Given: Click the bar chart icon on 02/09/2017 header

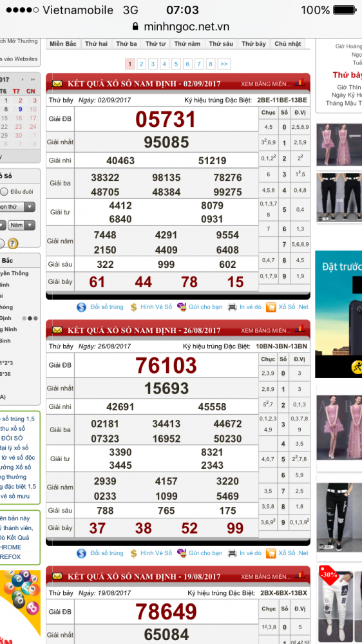Looking at the screenshot, I should point(300,82).
